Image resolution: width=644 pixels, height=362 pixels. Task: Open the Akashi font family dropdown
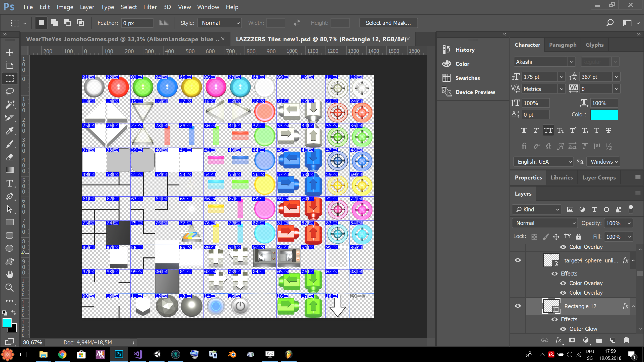(572, 62)
